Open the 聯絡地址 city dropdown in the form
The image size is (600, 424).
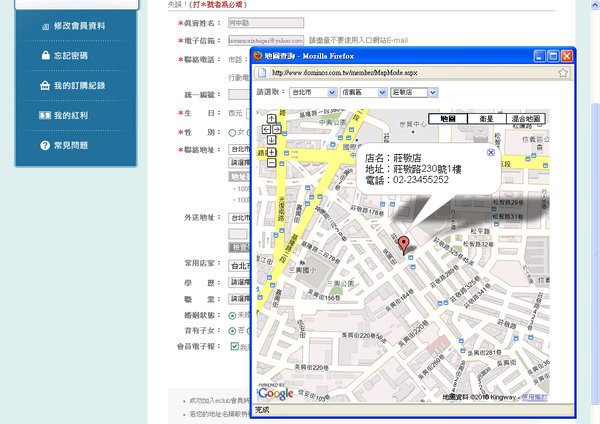tap(240, 149)
